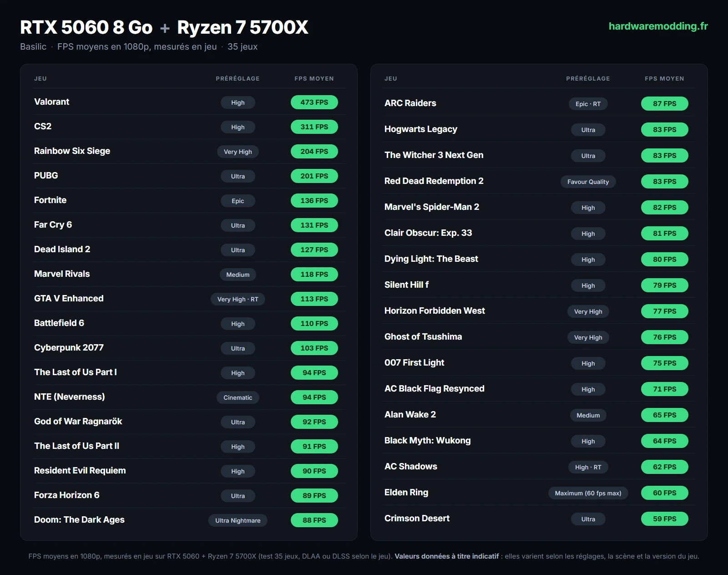Click the 136 FPS badge
Image resolution: width=728 pixels, height=575 pixels.
tap(314, 201)
